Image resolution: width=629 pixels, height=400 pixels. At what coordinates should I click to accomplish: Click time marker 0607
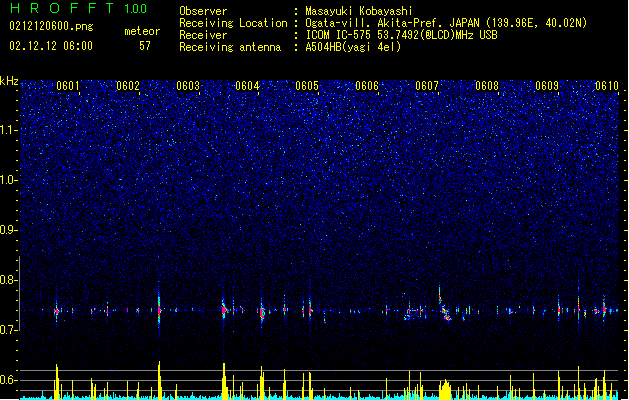point(427,86)
